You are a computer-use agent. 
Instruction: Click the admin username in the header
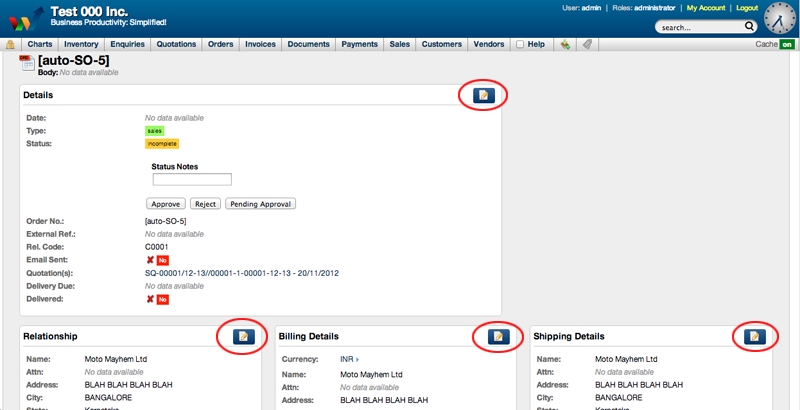pyautogui.click(x=592, y=8)
